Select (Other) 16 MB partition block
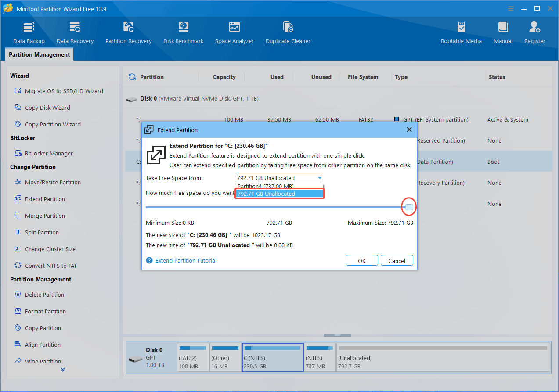The image size is (559, 392). coord(225,358)
